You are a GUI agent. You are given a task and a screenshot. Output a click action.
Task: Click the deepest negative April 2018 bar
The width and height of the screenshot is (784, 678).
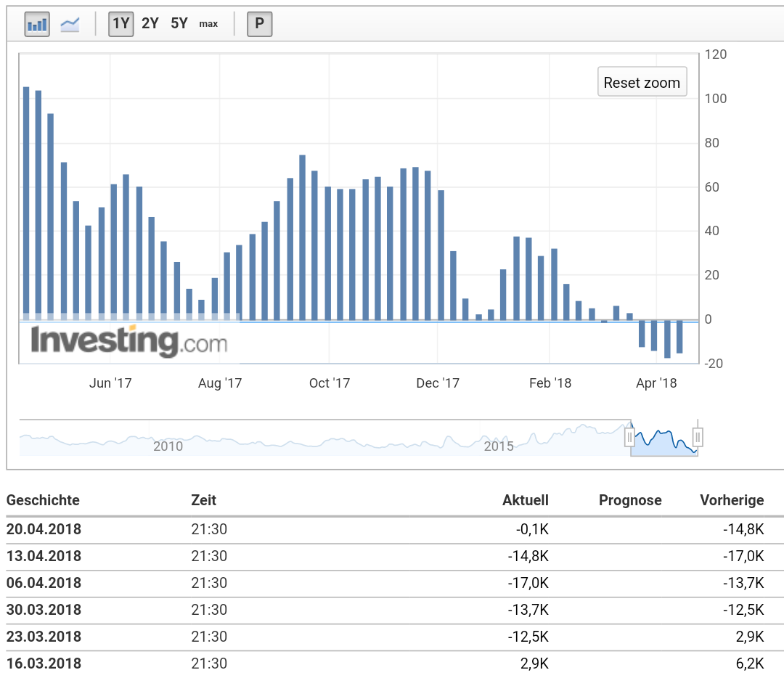point(666,338)
